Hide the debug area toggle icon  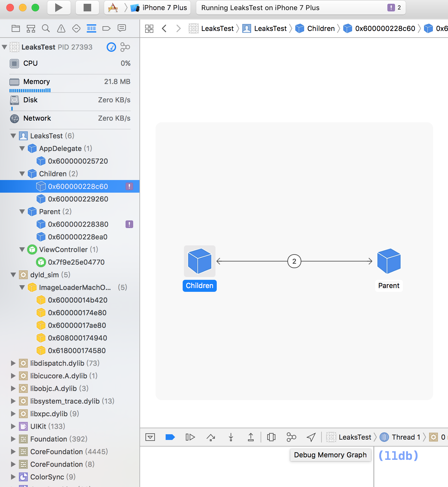[150, 437]
